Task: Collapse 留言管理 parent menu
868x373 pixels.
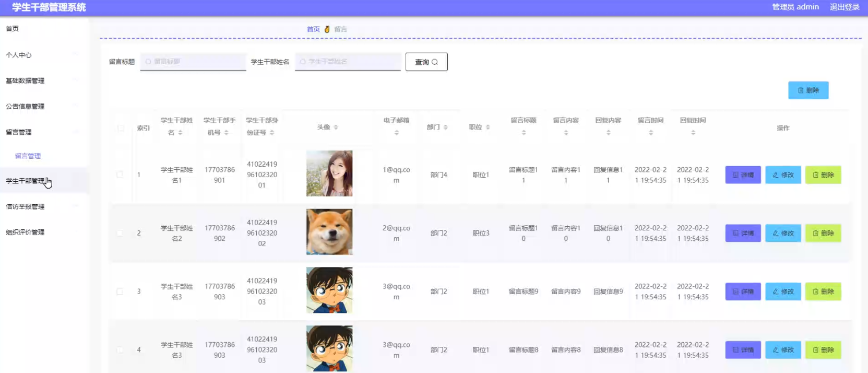Action: click(44, 132)
